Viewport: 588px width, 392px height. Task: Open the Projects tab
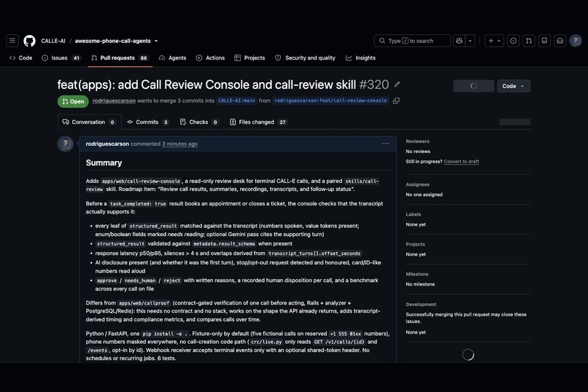pyautogui.click(x=249, y=58)
